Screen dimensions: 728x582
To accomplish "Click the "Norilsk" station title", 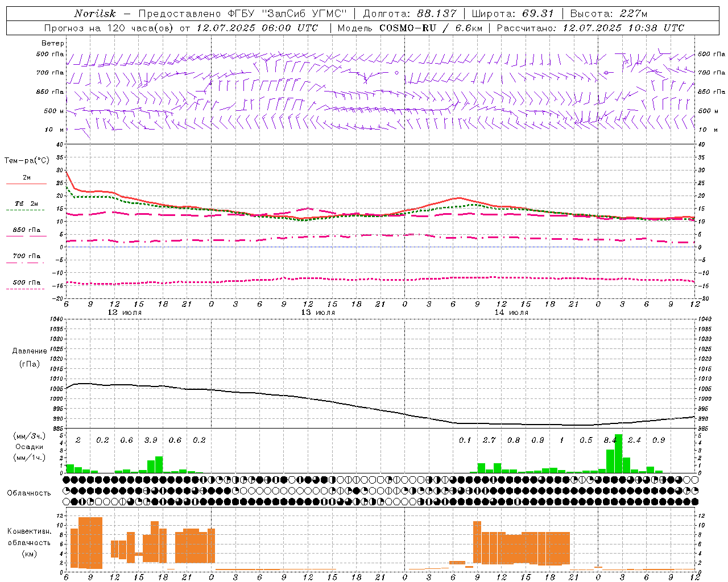I will [x=94, y=14].
